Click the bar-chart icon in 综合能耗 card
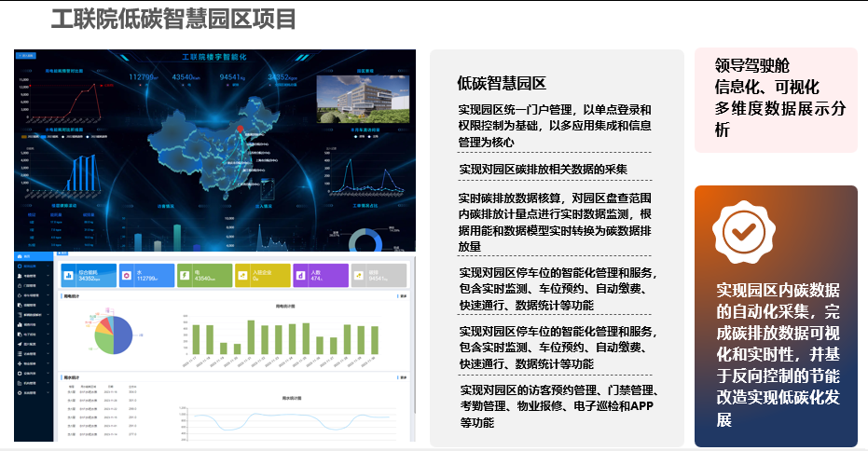Image resolution: width=868 pixels, height=451 pixels. pos(70,275)
